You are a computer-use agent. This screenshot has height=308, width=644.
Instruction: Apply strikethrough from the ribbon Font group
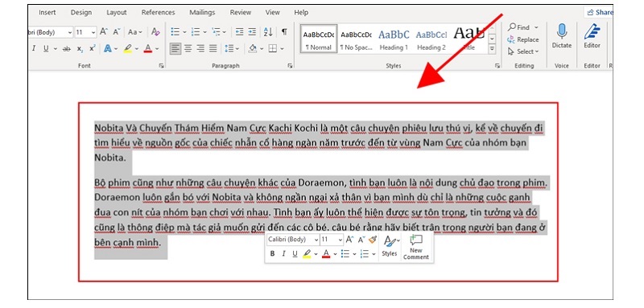click(66, 49)
